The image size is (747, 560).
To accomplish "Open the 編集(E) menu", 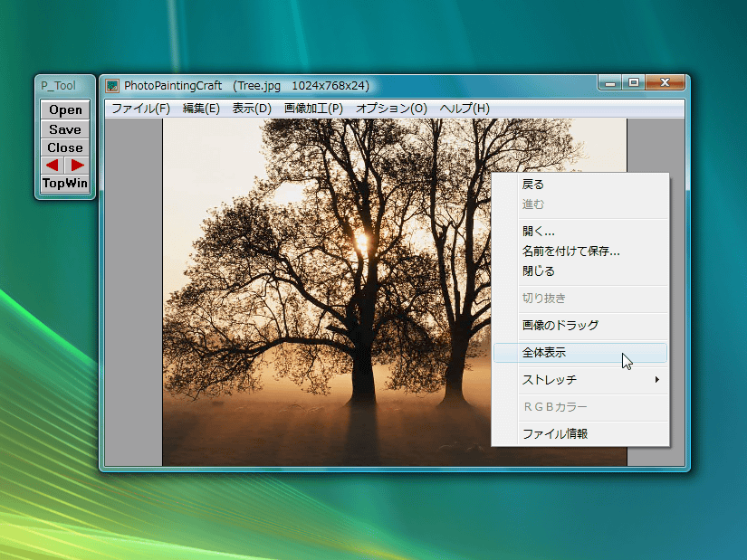I will coord(201,109).
